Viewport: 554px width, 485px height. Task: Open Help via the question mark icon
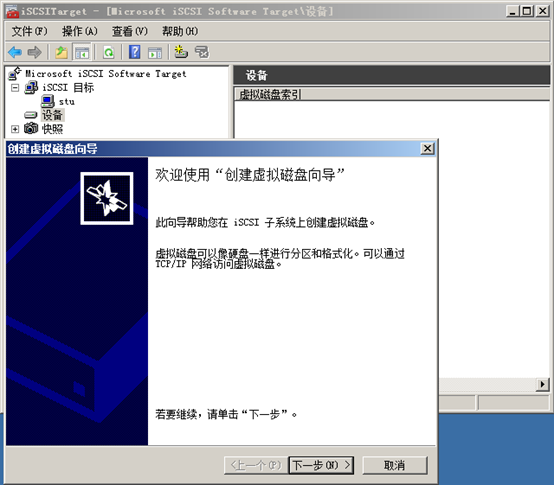135,52
